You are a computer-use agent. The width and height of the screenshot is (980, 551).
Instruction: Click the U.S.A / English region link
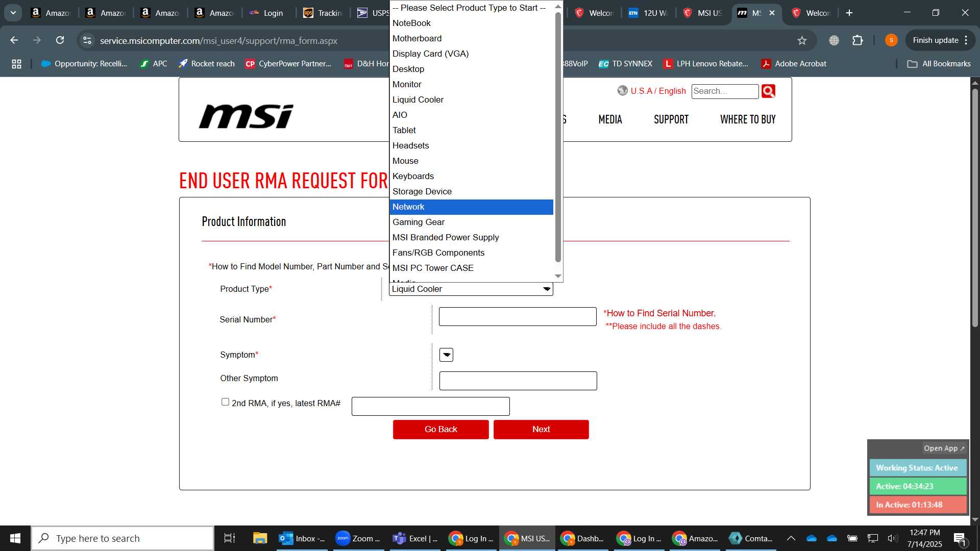(x=658, y=91)
